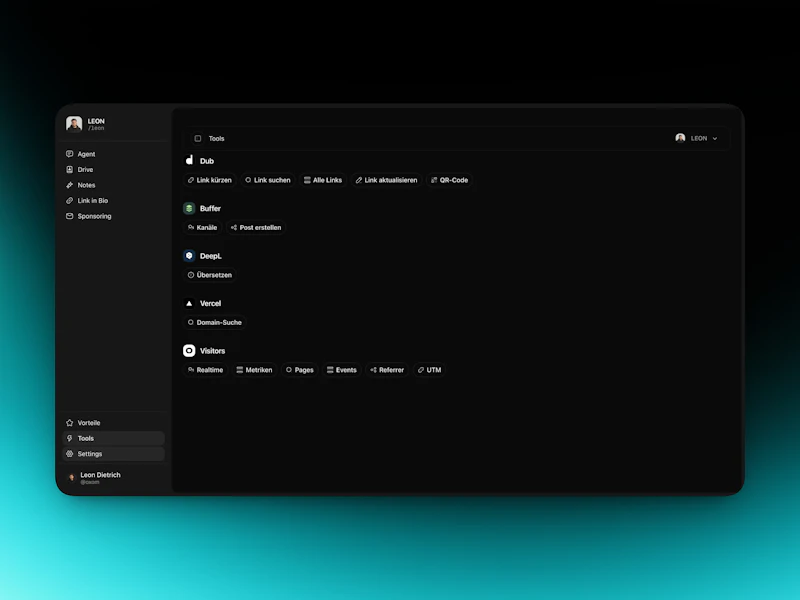Viewport: 800px width, 600px height.
Task: Open the Referrer tool
Action: 387,370
